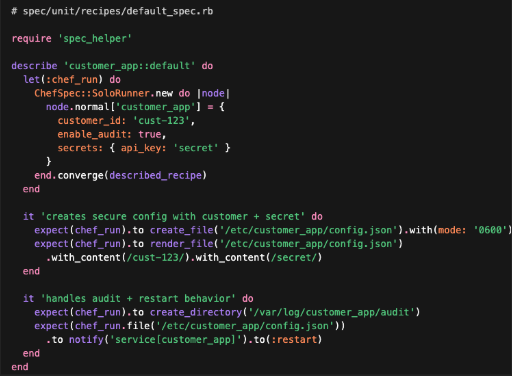Click the 'true' value
This screenshot has height=376, width=512.
150,134
